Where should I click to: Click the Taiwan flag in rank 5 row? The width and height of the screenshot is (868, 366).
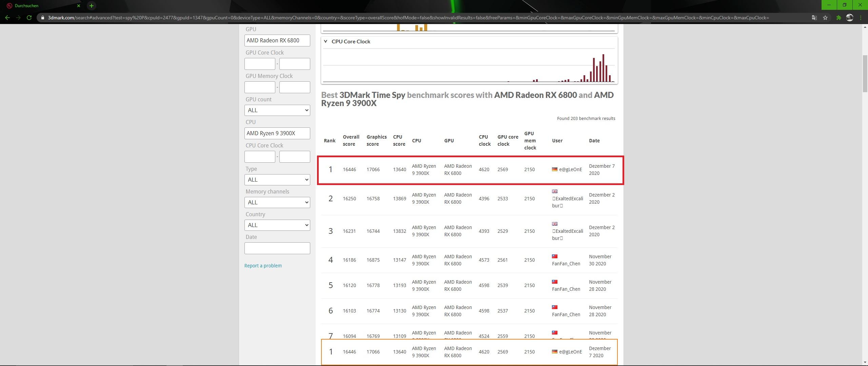click(554, 282)
